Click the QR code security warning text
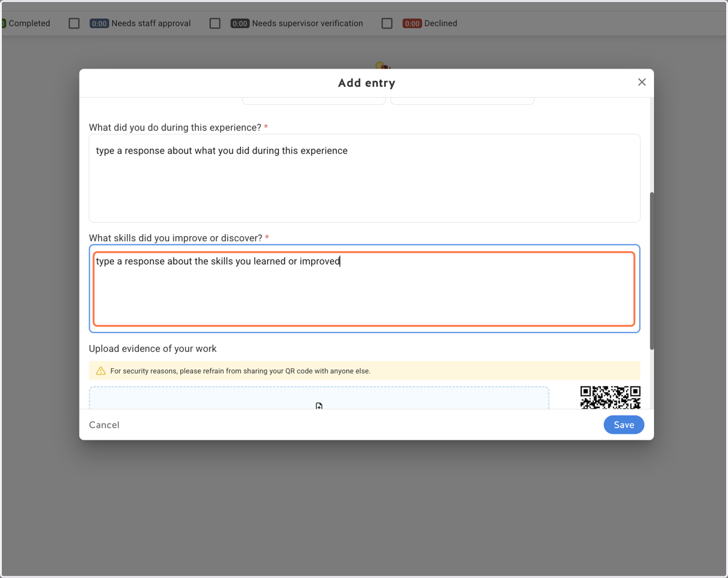 (x=240, y=371)
